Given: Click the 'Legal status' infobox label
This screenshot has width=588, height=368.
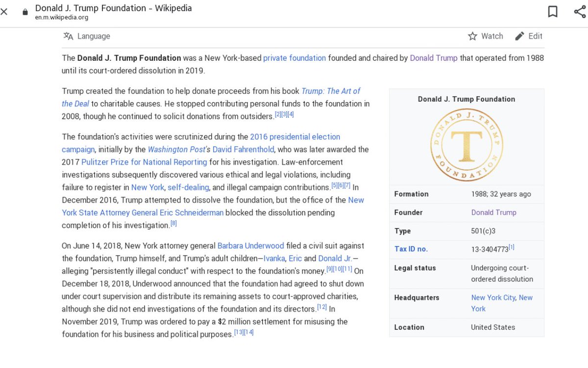Looking at the screenshot, I should [x=415, y=268].
